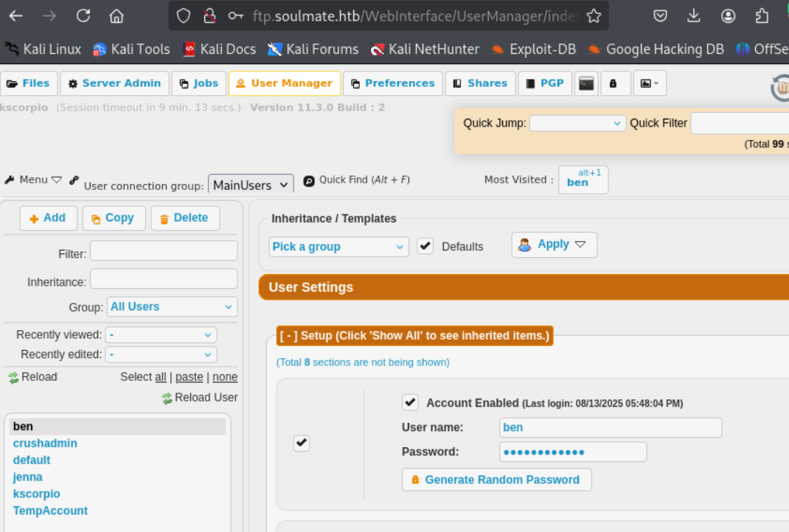Click the Add user button
Image resolution: width=789 pixels, height=532 pixels.
(48, 218)
